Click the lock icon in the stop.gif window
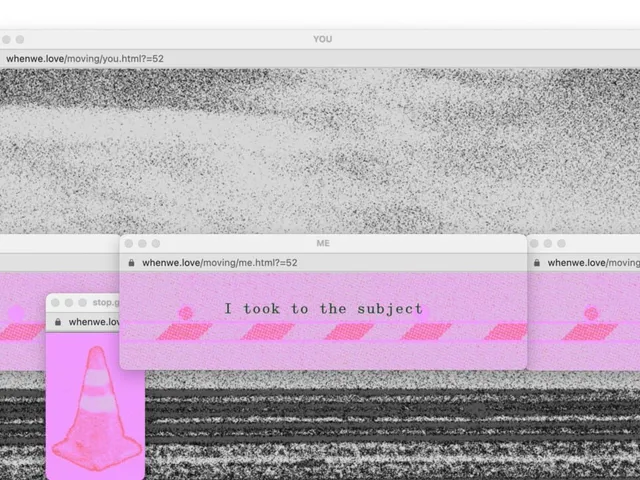Viewport: 640px width, 480px height. tap(58, 322)
